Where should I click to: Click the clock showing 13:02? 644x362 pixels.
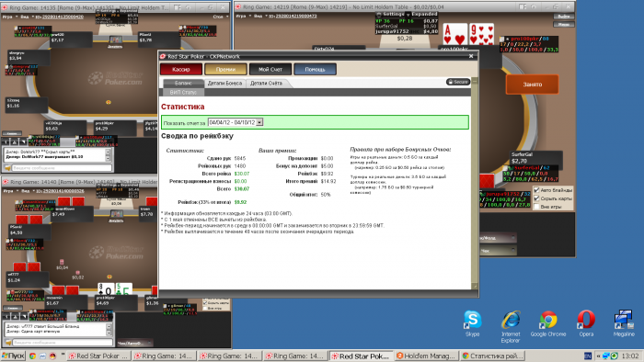pos(630,356)
